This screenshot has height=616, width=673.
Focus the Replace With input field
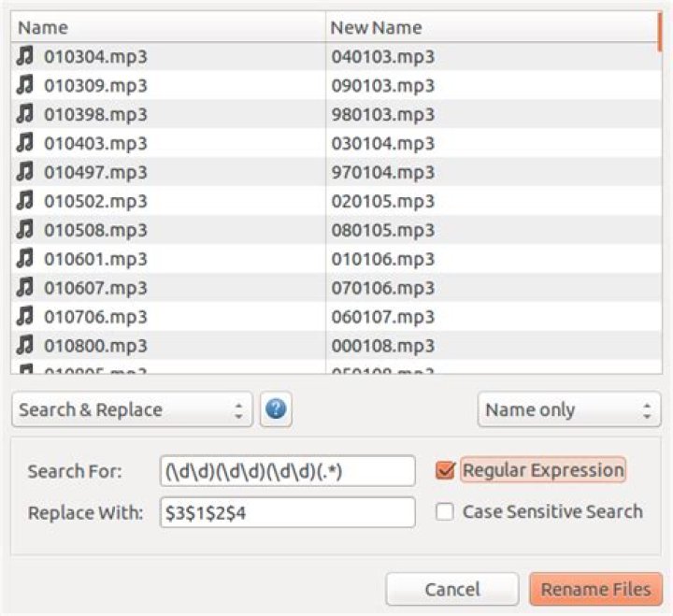click(288, 512)
